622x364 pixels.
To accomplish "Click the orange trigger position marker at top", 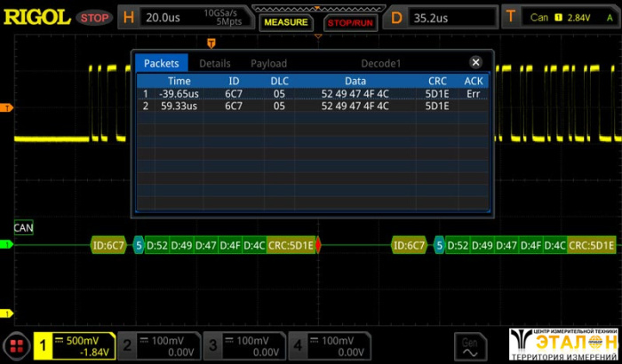I will [211, 42].
